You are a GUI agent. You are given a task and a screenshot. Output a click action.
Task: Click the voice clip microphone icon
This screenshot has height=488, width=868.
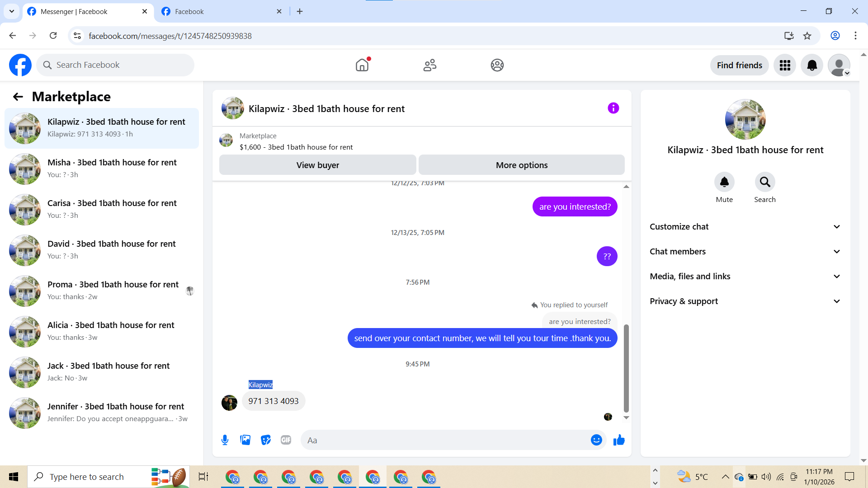[x=225, y=440]
